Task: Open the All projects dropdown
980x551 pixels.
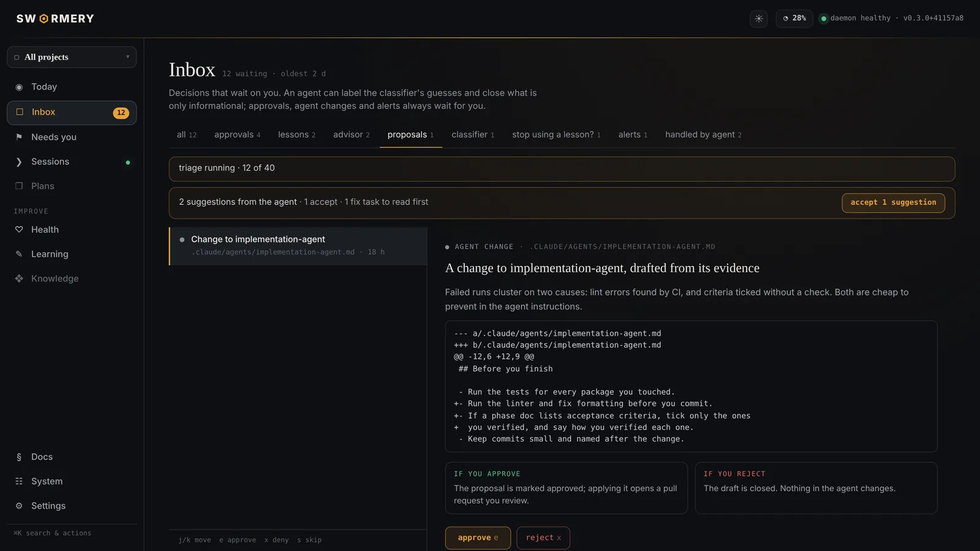Action: 72,57
